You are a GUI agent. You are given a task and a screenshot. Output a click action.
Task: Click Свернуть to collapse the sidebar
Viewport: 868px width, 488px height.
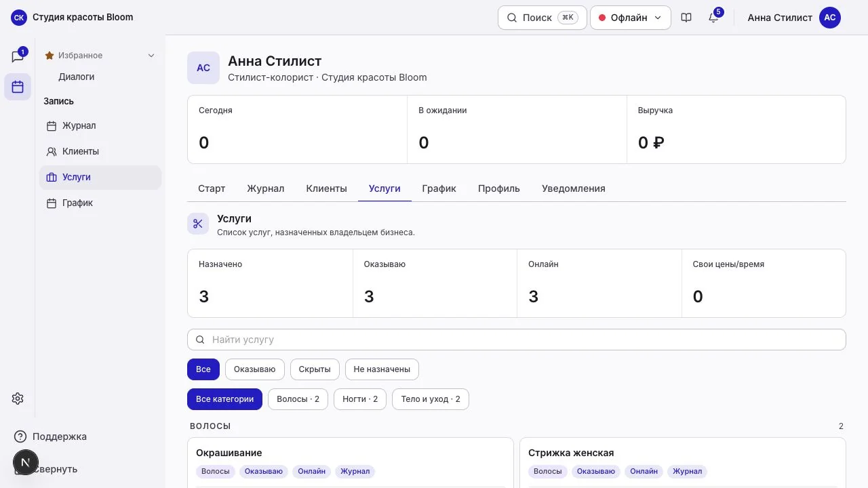pyautogui.click(x=55, y=469)
